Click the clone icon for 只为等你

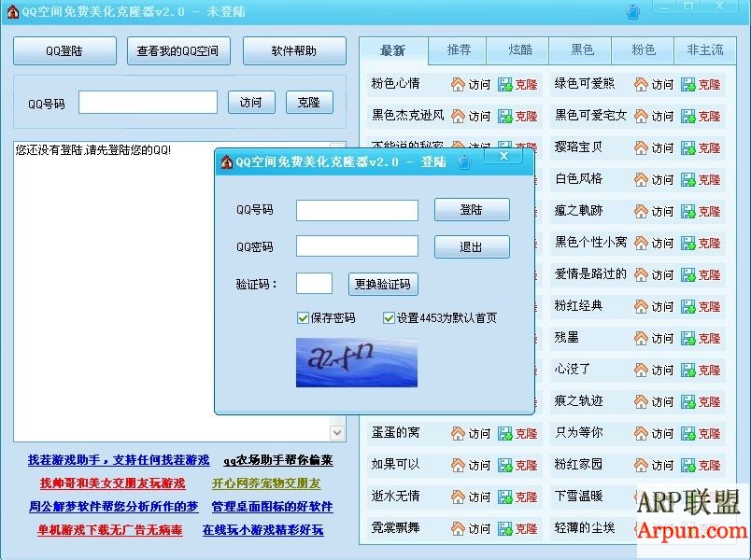coord(687,433)
